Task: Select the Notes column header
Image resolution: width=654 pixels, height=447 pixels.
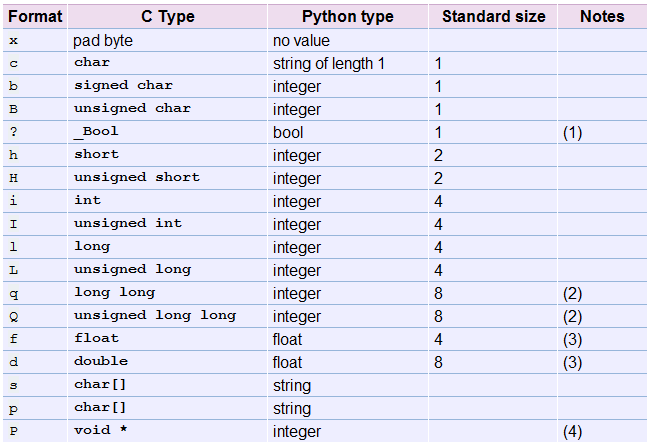Action: coord(601,16)
